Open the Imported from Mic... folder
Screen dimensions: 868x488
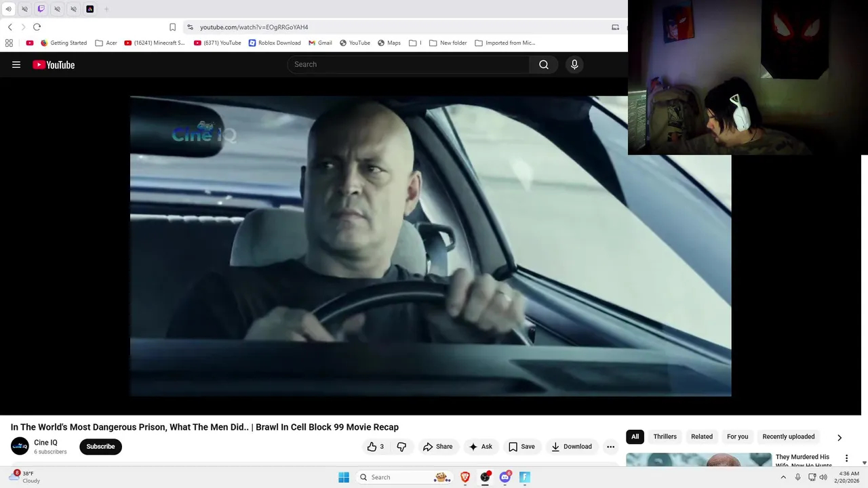click(x=505, y=43)
